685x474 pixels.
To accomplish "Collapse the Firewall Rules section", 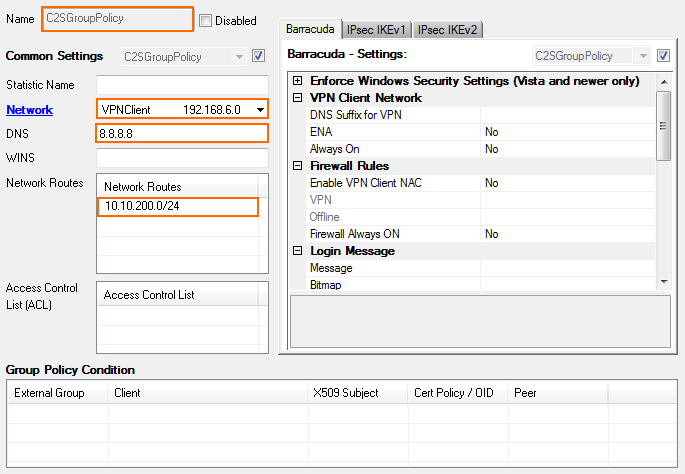I will click(x=298, y=166).
